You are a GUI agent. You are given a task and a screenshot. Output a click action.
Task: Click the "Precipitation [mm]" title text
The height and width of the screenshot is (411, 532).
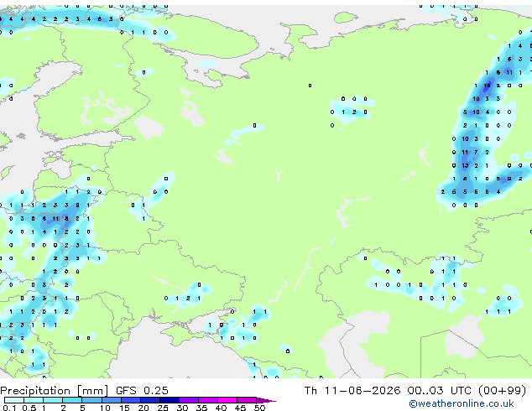(x=55, y=391)
